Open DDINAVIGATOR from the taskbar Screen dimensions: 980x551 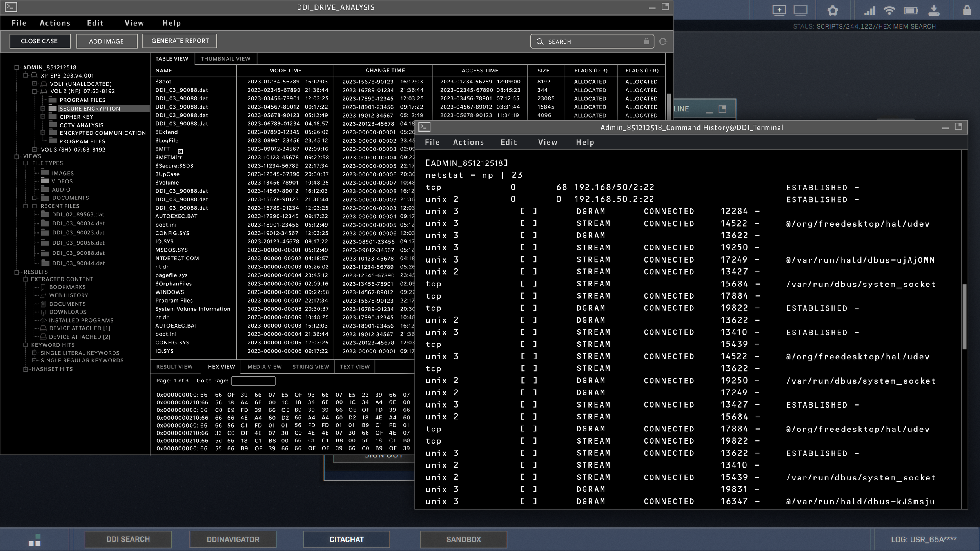point(233,539)
